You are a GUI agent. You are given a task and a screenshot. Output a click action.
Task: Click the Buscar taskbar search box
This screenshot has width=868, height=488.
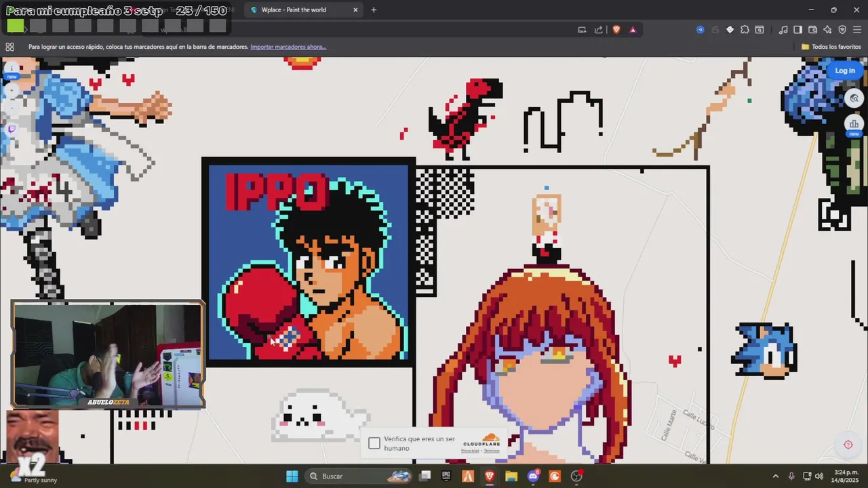pos(358,476)
